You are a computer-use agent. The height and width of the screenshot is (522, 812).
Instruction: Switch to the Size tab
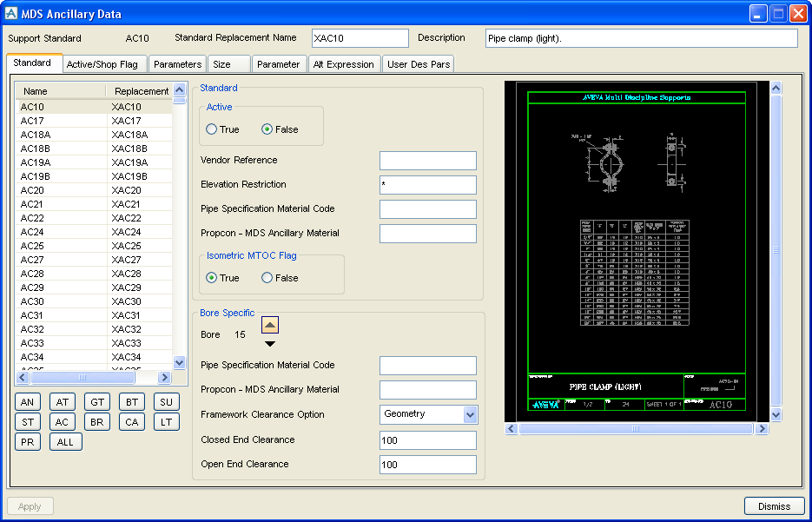tap(229, 64)
